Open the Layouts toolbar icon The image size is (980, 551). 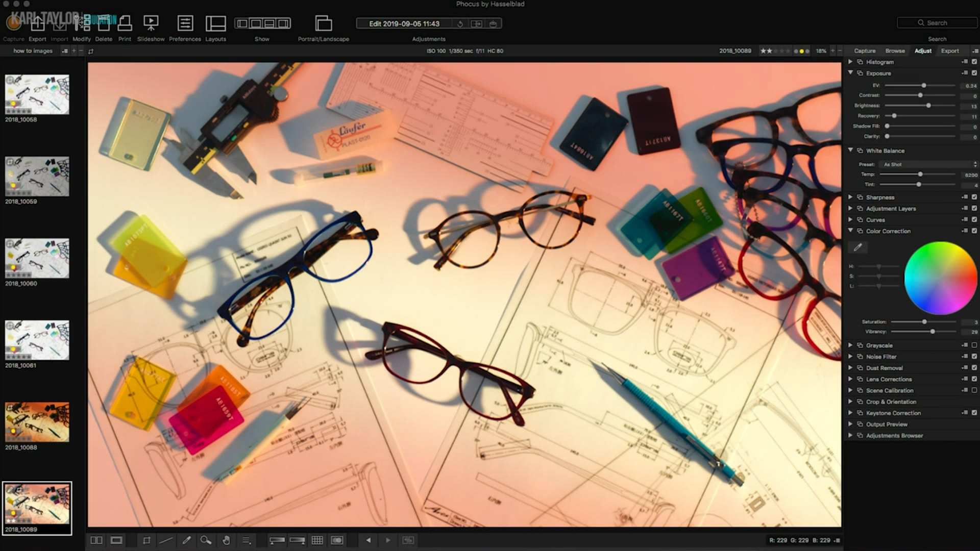[x=215, y=23]
